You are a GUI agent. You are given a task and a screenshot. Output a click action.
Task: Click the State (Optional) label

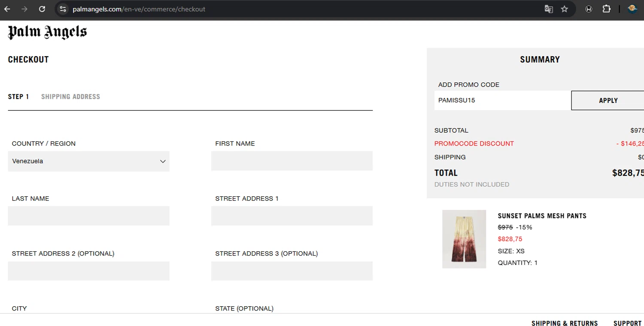click(244, 308)
